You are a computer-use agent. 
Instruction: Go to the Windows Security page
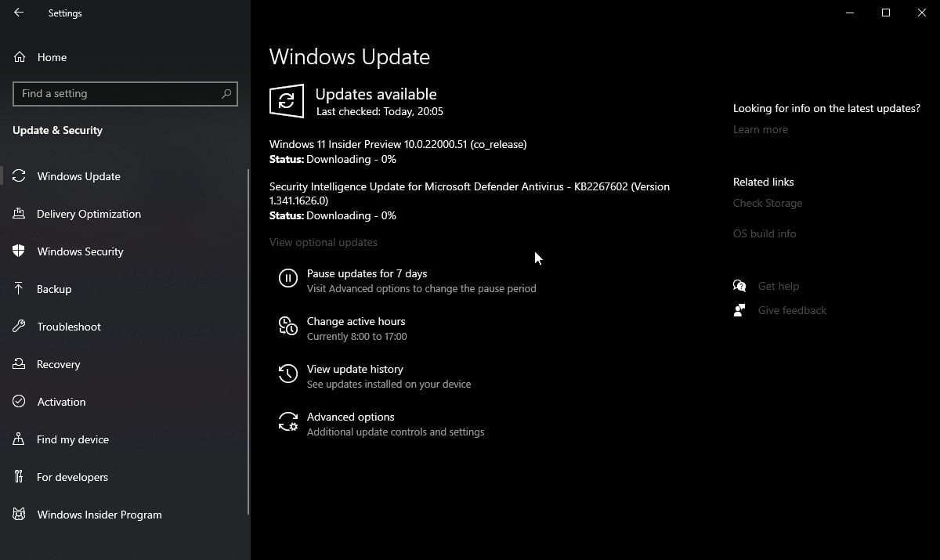click(x=125, y=251)
